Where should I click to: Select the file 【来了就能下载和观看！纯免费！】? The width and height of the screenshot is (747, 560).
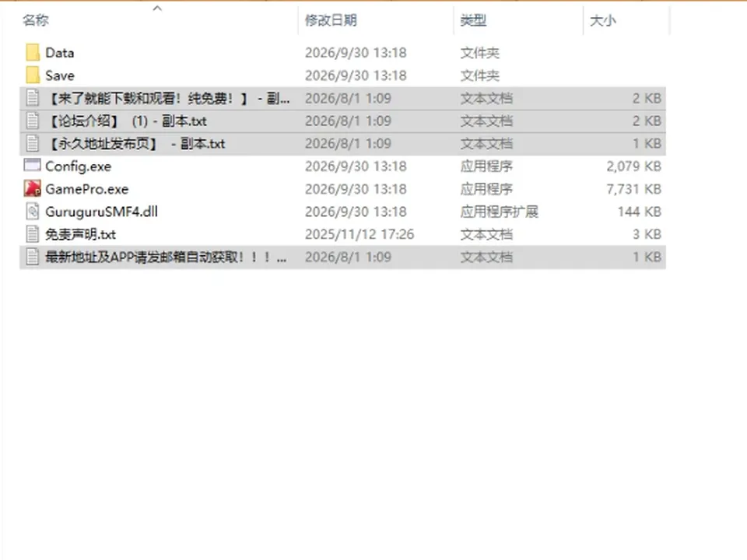170,98
